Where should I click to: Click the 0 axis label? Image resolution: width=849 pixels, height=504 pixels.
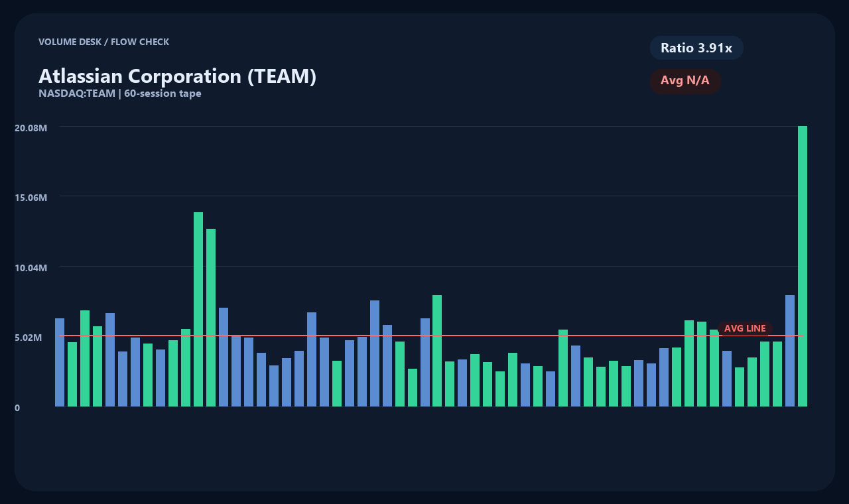pos(17,408)
